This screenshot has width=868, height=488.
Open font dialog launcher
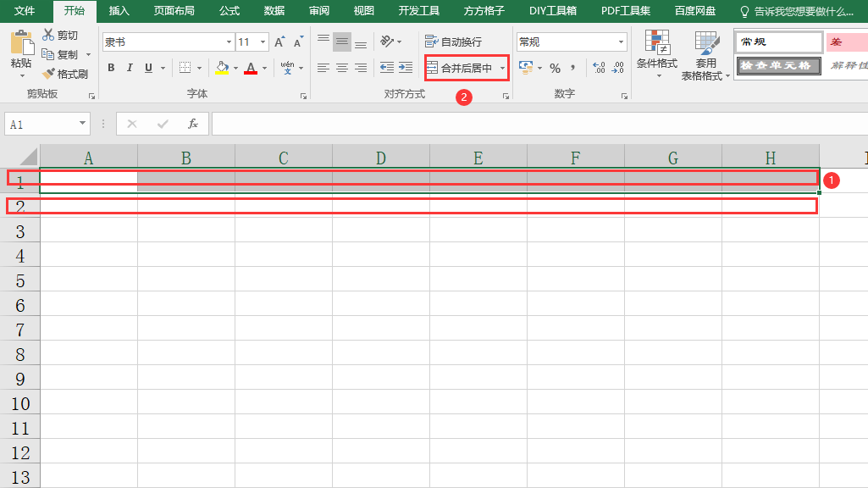pyautogui.click(x=303, y=96)
